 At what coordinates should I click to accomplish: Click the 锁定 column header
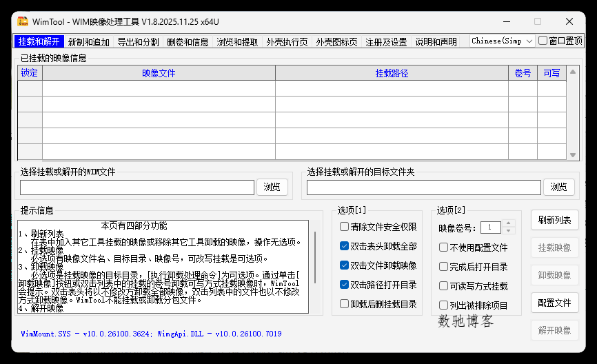coord(30,72)
